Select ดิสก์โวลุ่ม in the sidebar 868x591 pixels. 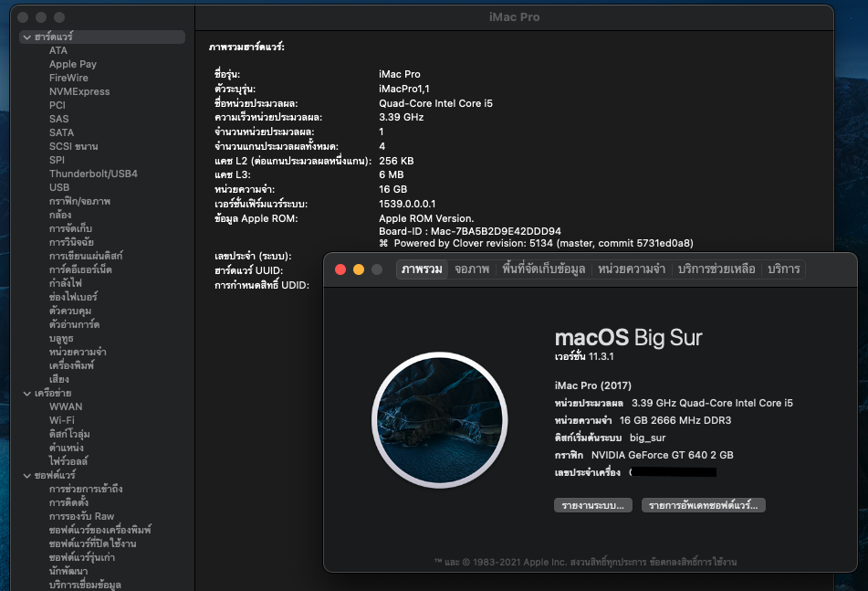point(69,434)
